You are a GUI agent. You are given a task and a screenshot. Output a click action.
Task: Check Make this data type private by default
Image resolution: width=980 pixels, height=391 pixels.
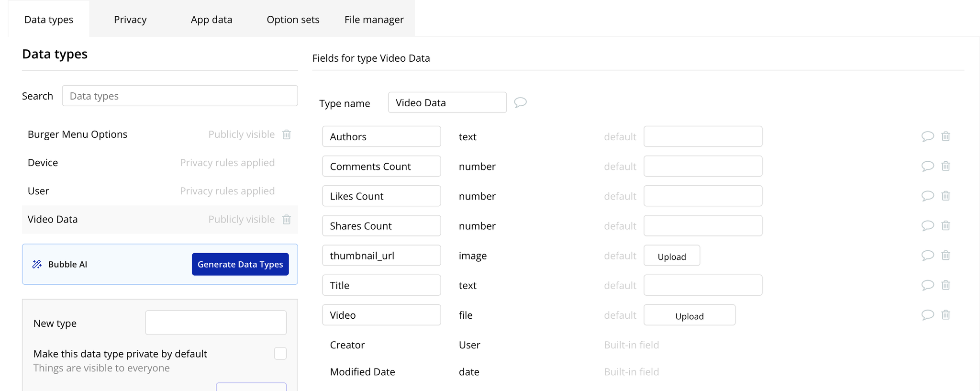[x=280, y=354]
